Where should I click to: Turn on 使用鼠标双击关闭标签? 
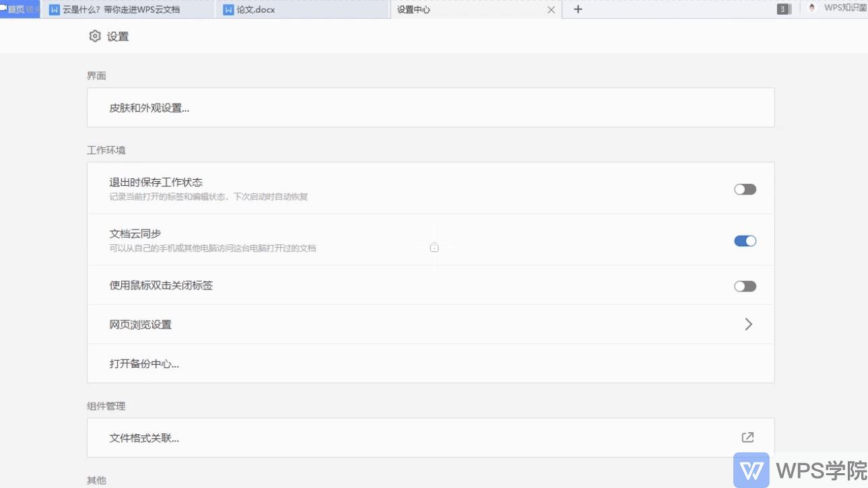pyautogui.click(x=744, y=285)
